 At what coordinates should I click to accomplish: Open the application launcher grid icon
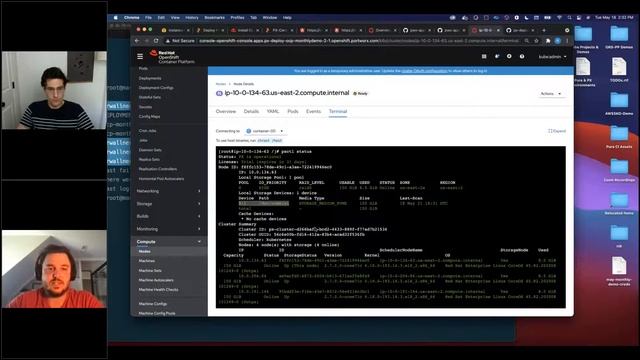click(484, 56)
